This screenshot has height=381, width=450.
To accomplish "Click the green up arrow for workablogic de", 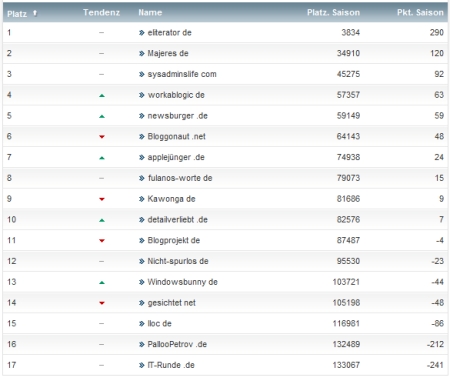I will point(102,96).
